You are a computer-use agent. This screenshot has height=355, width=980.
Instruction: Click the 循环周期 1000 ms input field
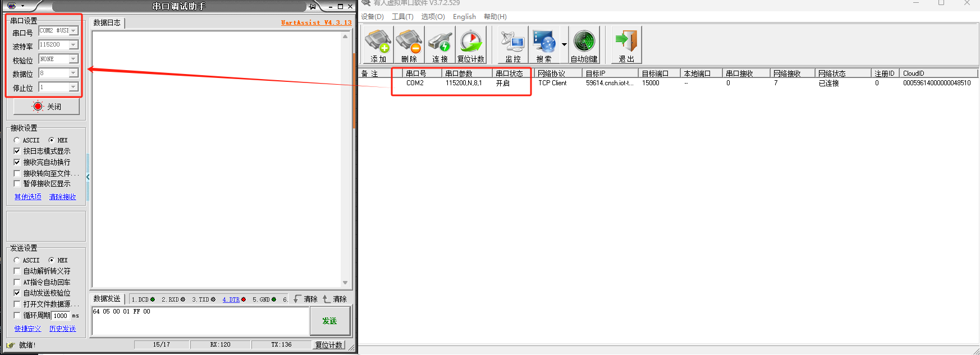[x=60, y=316]
